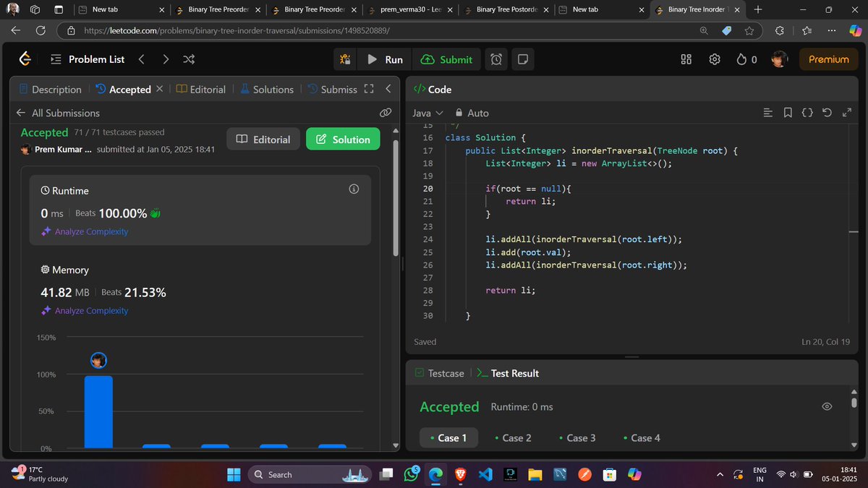Click Analyze Complexity under Memory
The width and height of the screenshot is (868, 488).
click(85, 310)
